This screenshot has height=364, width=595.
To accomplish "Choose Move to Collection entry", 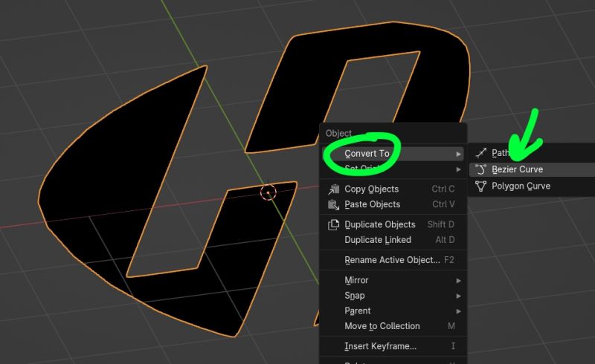I will pos(393,326).
